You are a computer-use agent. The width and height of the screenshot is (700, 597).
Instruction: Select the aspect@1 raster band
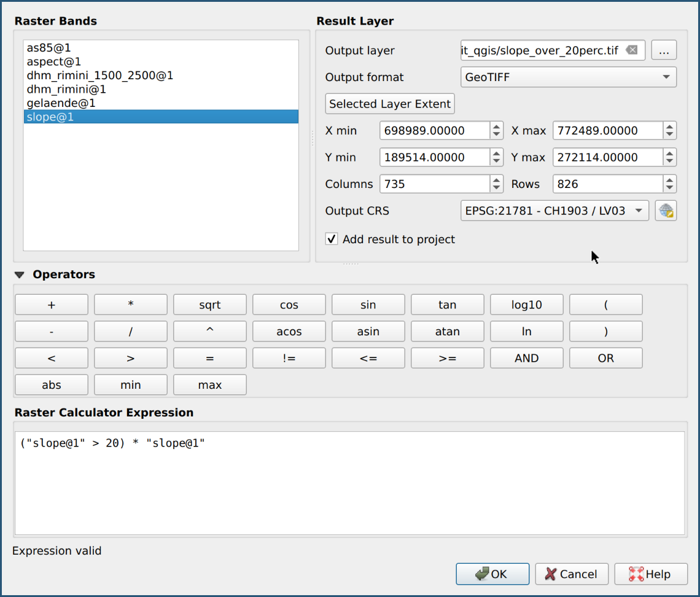(x=54, y=61)
